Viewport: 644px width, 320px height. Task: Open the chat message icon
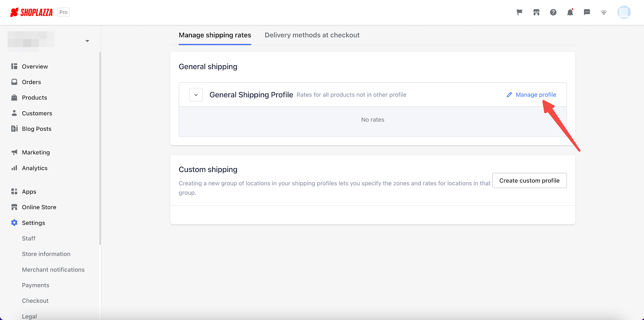[x=587, y=12]
